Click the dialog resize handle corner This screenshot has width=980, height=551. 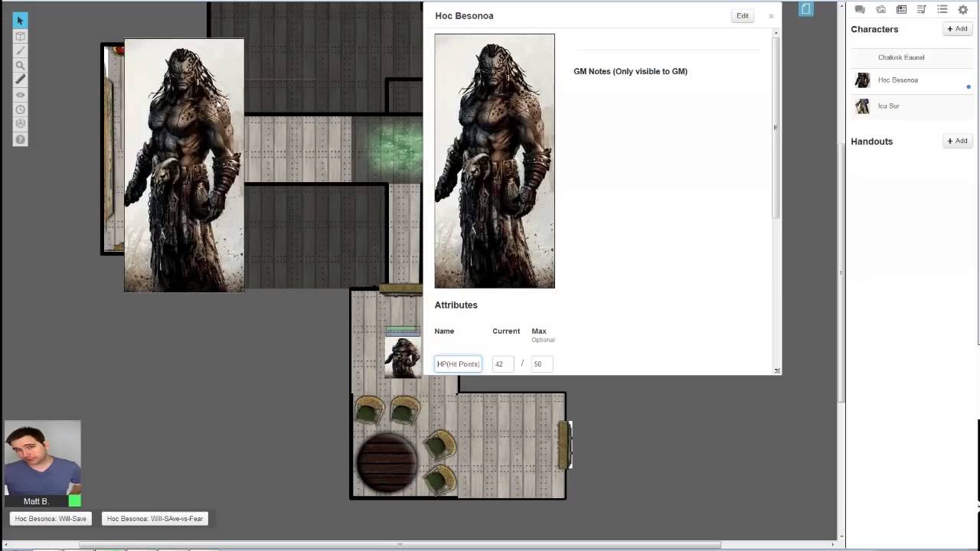coord(777,371)
